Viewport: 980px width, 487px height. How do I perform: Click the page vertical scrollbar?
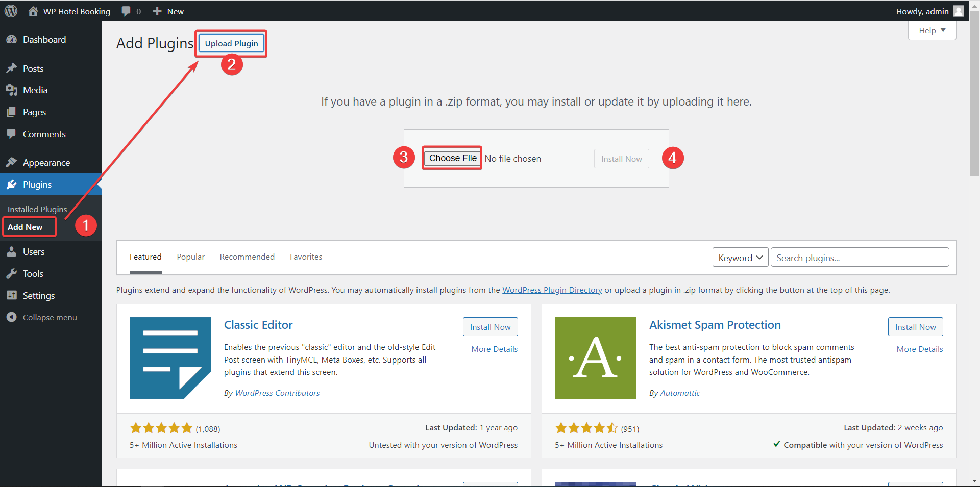975,94
